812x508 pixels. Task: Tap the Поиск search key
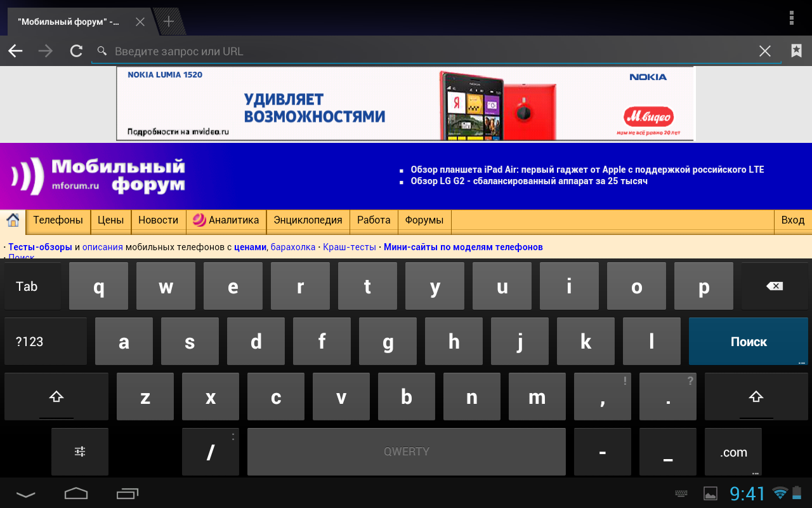click(x=748, y=342)
